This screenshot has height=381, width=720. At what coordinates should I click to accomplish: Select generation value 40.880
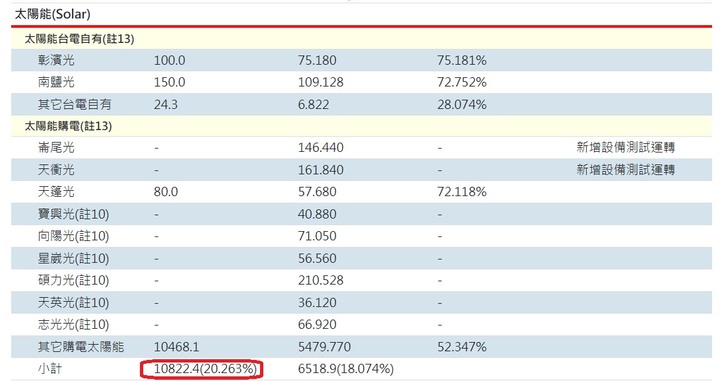pyautogui.click(x=317, y=214)
